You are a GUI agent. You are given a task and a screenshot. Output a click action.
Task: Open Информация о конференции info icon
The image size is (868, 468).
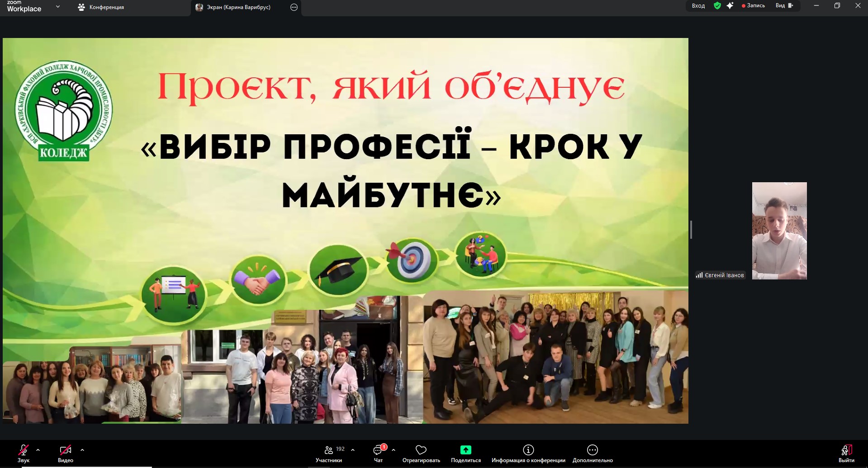point(528,450)
